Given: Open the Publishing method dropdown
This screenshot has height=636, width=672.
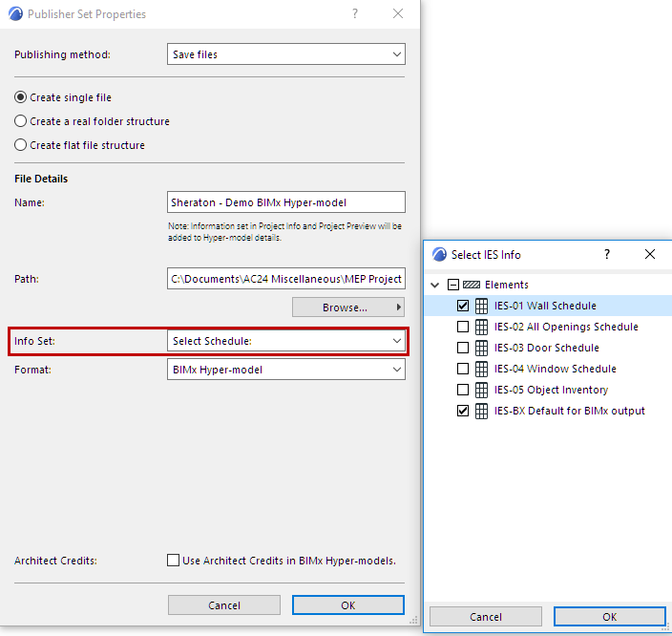Looking at the screenshot, I should pos(286,54).
